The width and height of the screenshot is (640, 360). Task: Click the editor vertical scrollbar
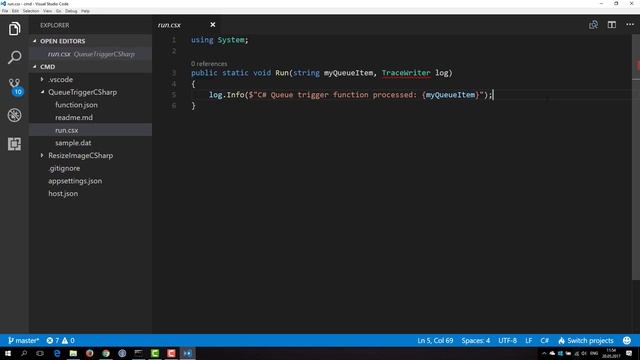pos(636,157)
